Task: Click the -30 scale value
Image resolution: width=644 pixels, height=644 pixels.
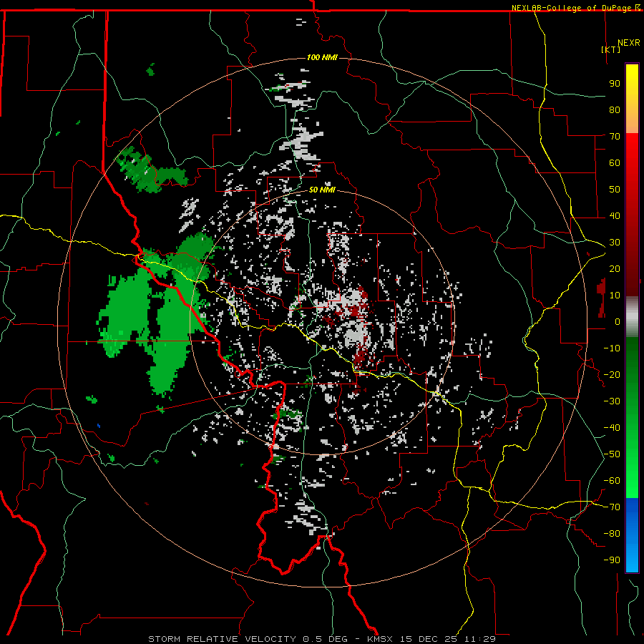Action: (x=612, y=401)
